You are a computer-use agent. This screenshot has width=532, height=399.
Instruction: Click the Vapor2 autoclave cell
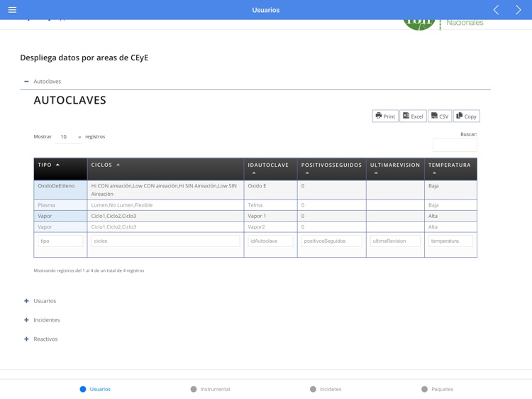coord(271,227)
